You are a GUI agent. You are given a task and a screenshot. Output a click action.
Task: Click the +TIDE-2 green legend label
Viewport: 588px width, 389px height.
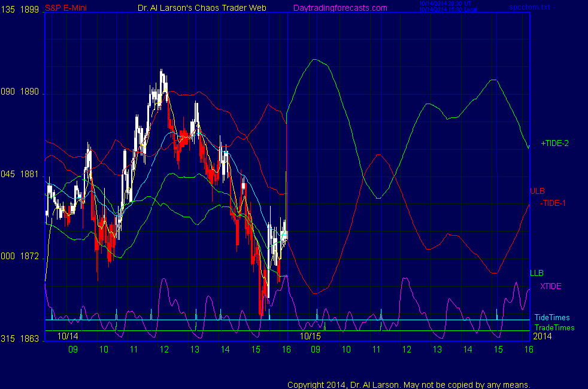coord(554,144)
